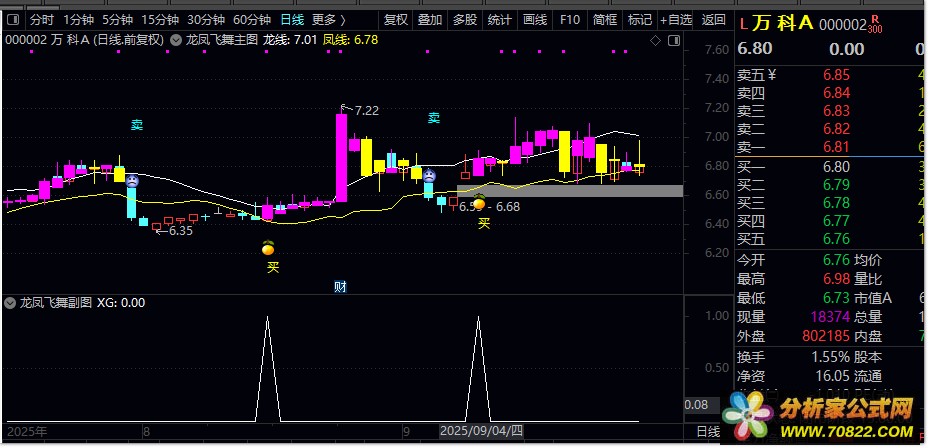The width and height of the screenshot is (930, 448).
Task: Expand 龙凤飞舞副图 indicator dropdown
Action: [x=9, y=303]
